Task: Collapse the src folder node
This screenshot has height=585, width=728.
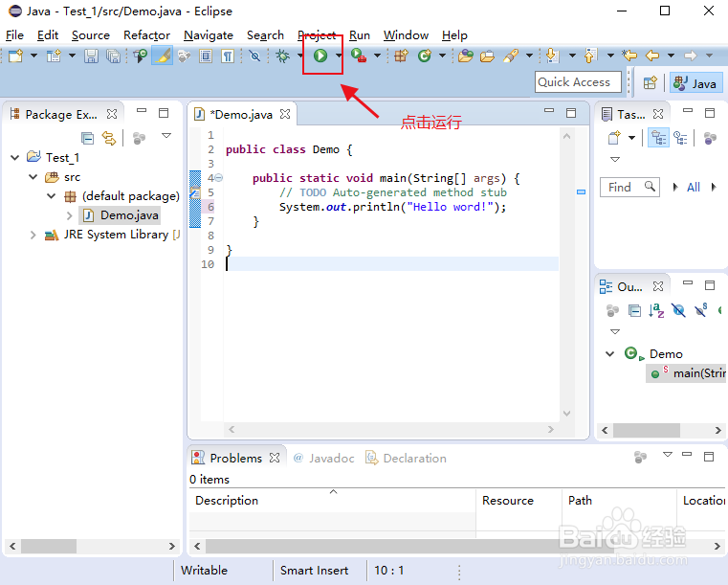Action: pos(33,177)
